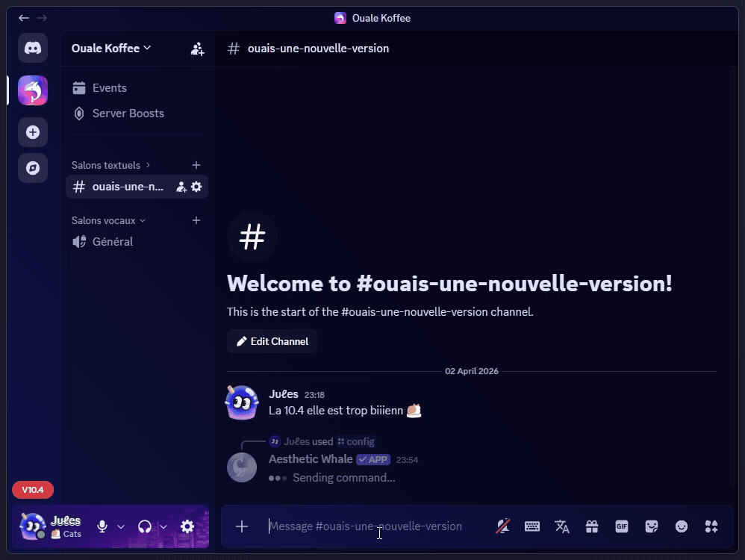Expand microphone input options arrow
Viewport: 745px width, 560px height.
coord(121,526)
